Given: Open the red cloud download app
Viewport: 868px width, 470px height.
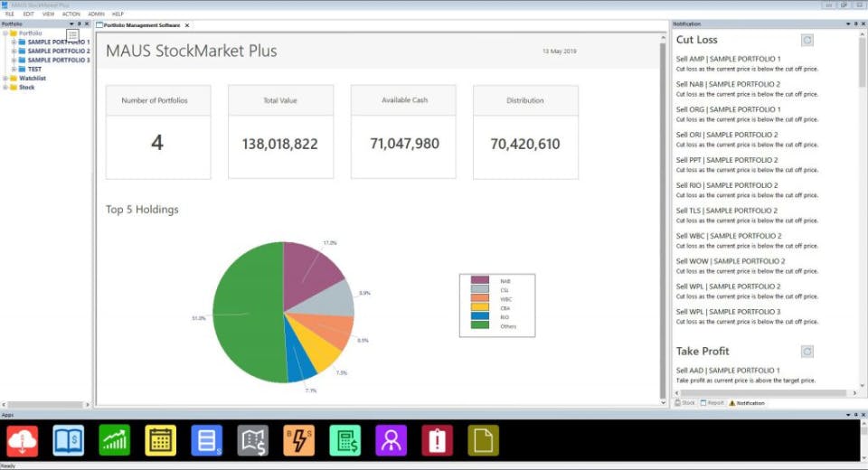Looking at the screenshot, I should 22,441.
